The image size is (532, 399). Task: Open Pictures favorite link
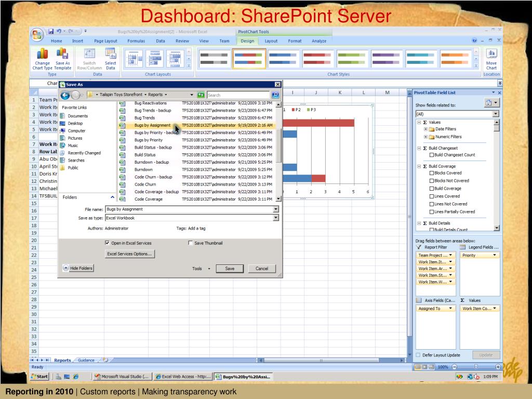pyautogui.click(x=75, y=138)
